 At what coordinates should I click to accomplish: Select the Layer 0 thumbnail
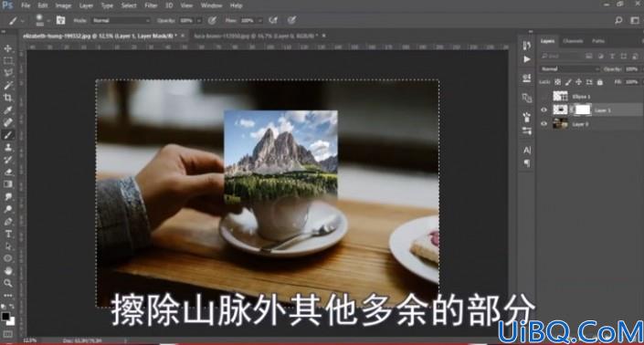tap(560, 124)
